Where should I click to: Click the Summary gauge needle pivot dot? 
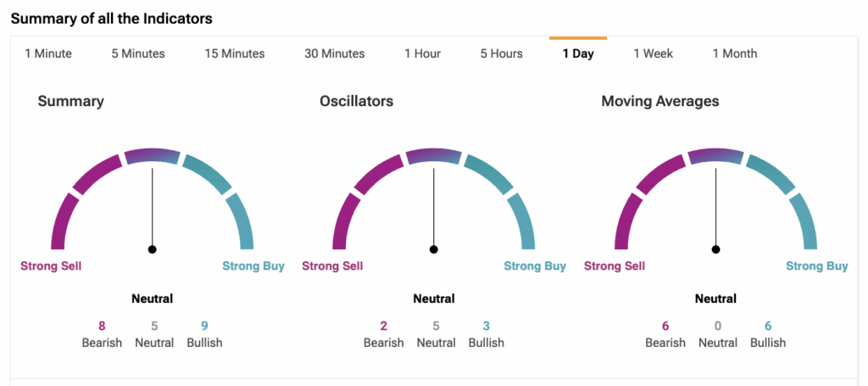click(153, 249)
